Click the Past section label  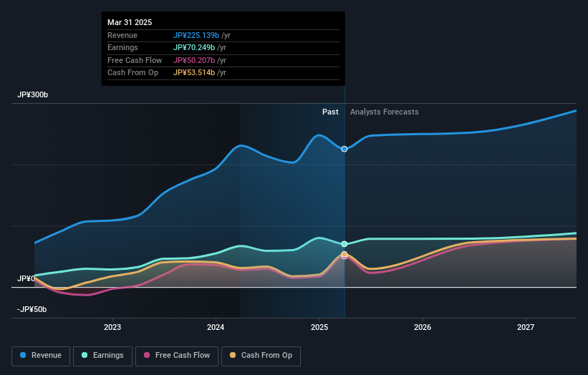330,112
